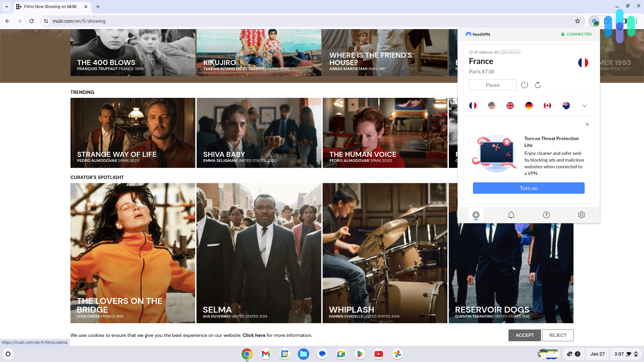Accept the cookie notice
644x362 pixels.
[x=525, y=335]
